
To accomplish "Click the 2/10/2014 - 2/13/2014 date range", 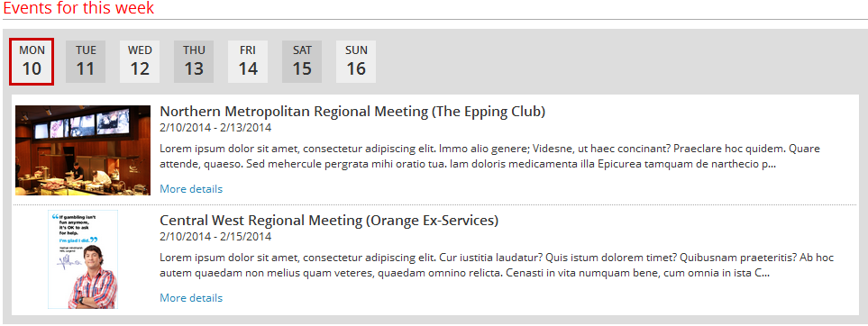I will click(x=215, y=128).
